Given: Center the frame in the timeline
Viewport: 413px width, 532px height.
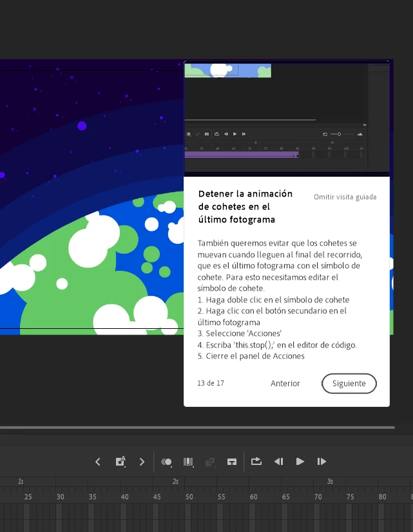Looking at the screenshot, I should click(232, 462).
